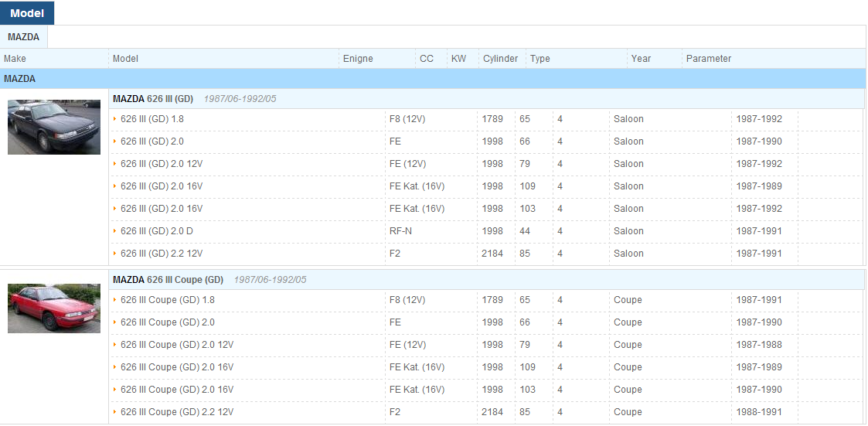The image size is (868, 426).
Task: Click the CC column header
Action: pos(426,59)
